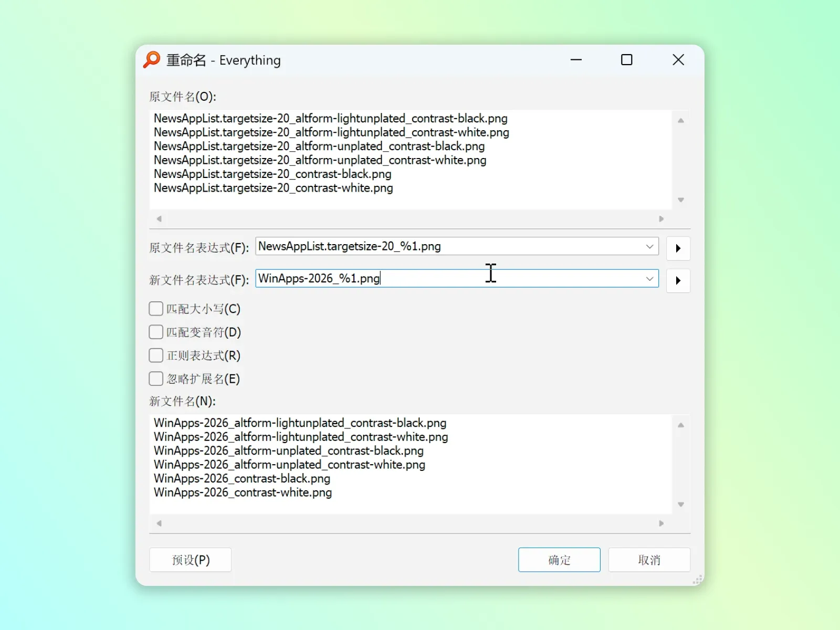The image size is (840, 630).
Task: Cancel with the 取消 button
Action: click(649, 560)
